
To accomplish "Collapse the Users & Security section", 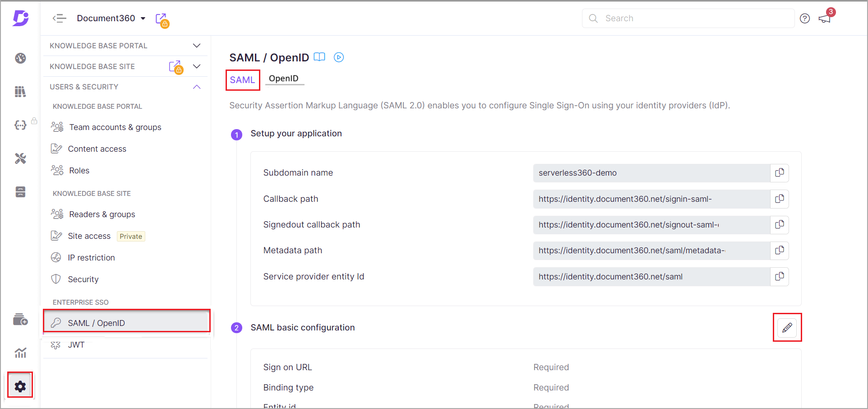I will (197, 87).
